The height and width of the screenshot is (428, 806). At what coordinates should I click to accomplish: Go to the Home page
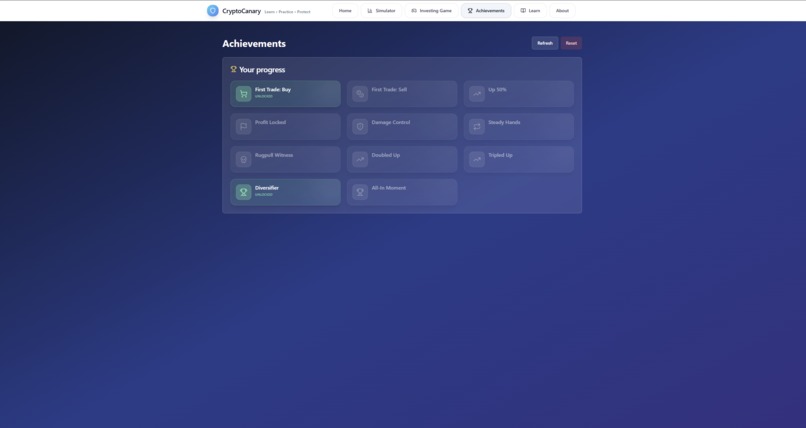[345, 11]
